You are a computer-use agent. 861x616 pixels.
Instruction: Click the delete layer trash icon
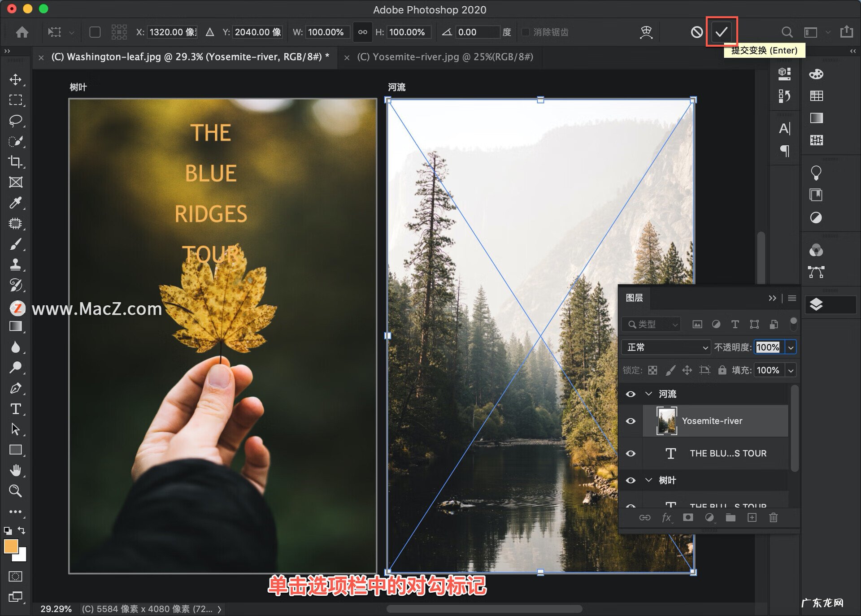click(x=773, y=518)
